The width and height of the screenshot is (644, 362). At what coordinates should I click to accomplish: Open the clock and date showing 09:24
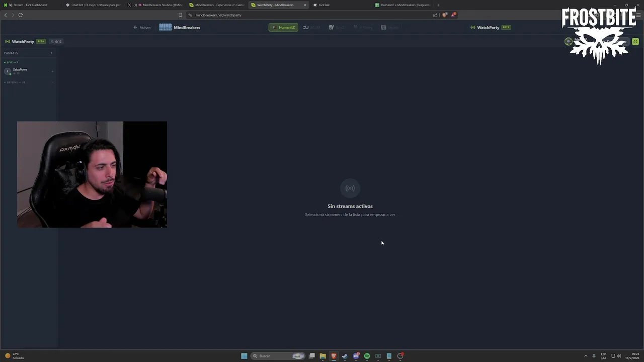pos(633,356)
